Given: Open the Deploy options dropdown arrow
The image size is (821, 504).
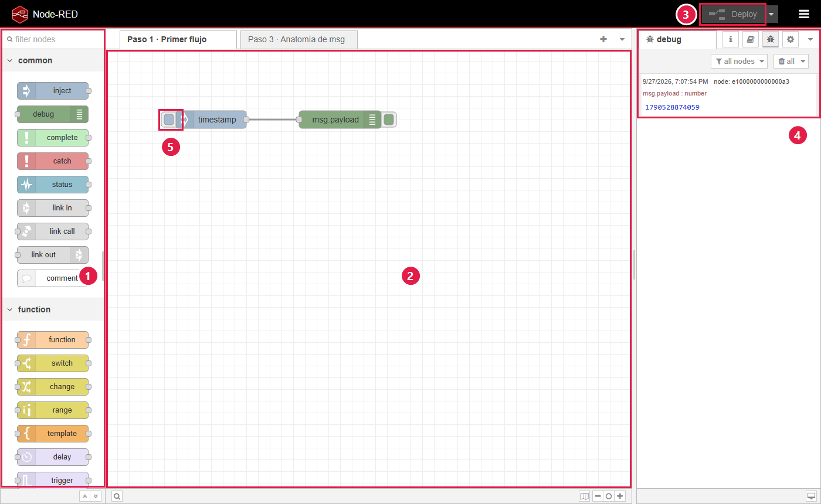Looking at the screenshot, I should click(x=772, y=14).
